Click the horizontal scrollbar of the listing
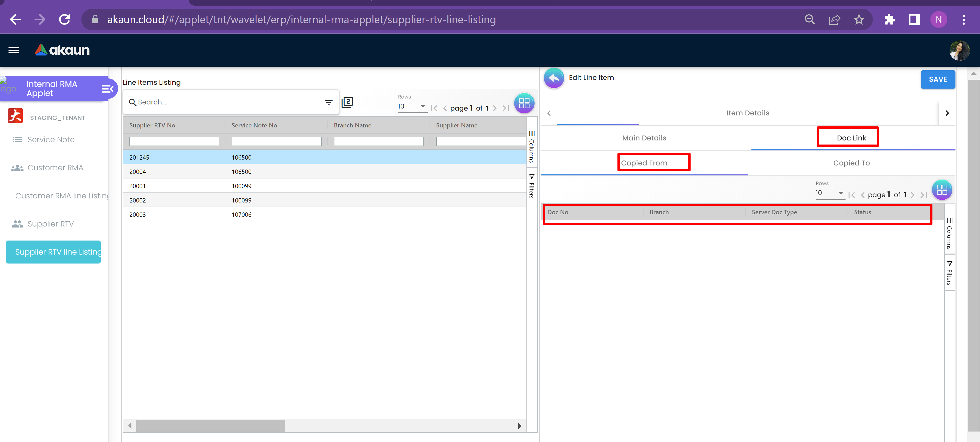This screenshot has width=980, height=442. tap(210, 425)
